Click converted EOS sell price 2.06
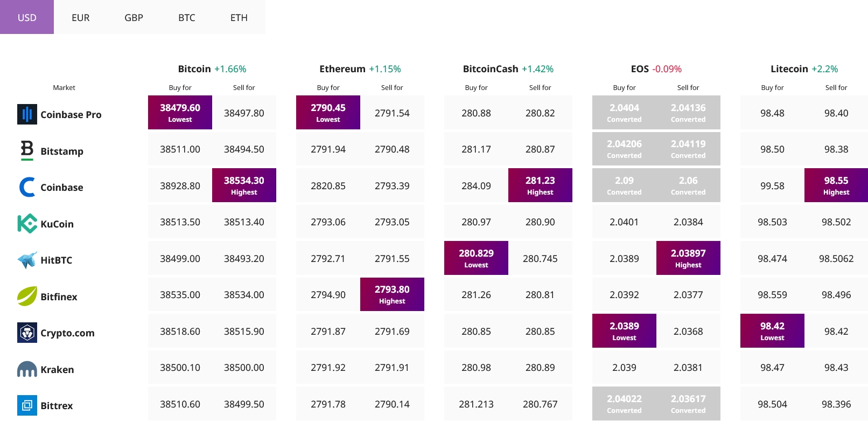868x421 pixels. (x=688, y=185)
